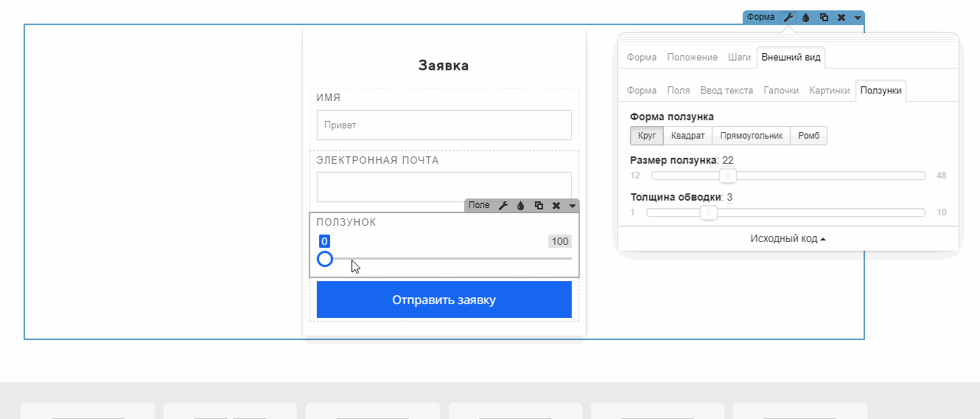Duplicate the form using Форма copy icon
Screen dimensions: 980x419
(824, 17)
